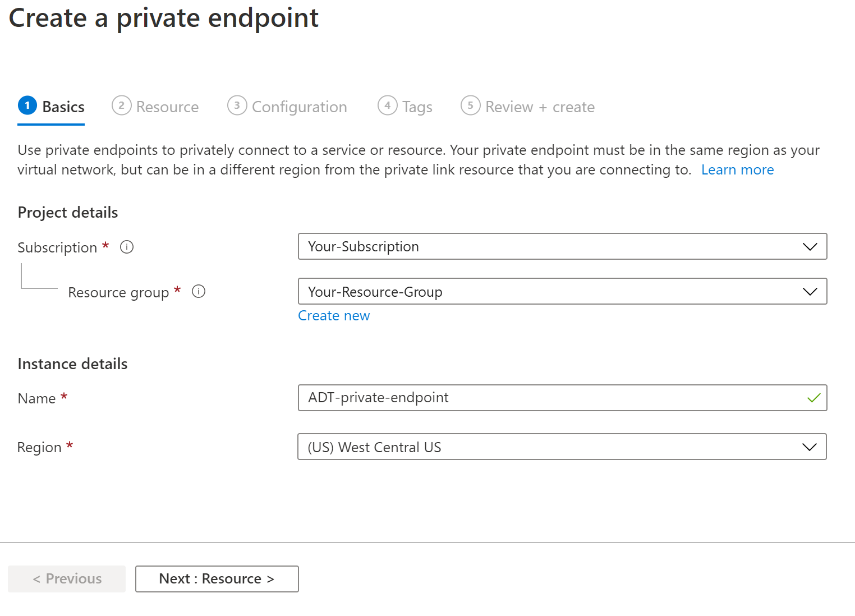Click the Next : Resource button

point(217,579)
